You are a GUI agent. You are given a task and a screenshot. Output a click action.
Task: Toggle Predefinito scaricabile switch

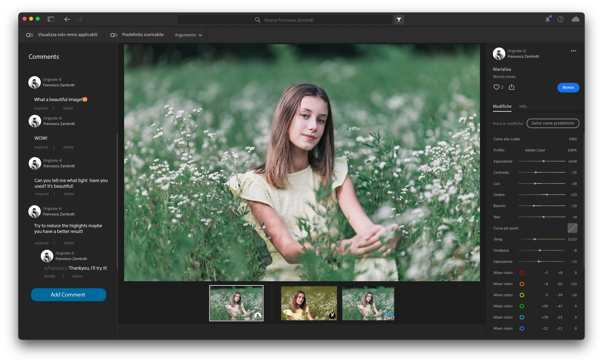114,35
